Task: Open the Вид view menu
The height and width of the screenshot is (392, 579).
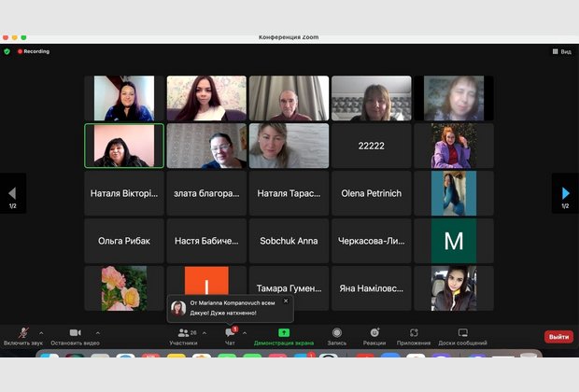Action: click(561, 51)
